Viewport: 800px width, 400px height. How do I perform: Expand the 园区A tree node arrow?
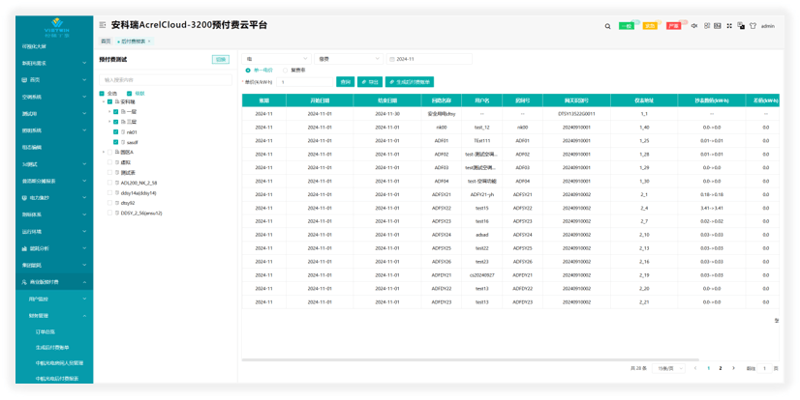[104, 152]
